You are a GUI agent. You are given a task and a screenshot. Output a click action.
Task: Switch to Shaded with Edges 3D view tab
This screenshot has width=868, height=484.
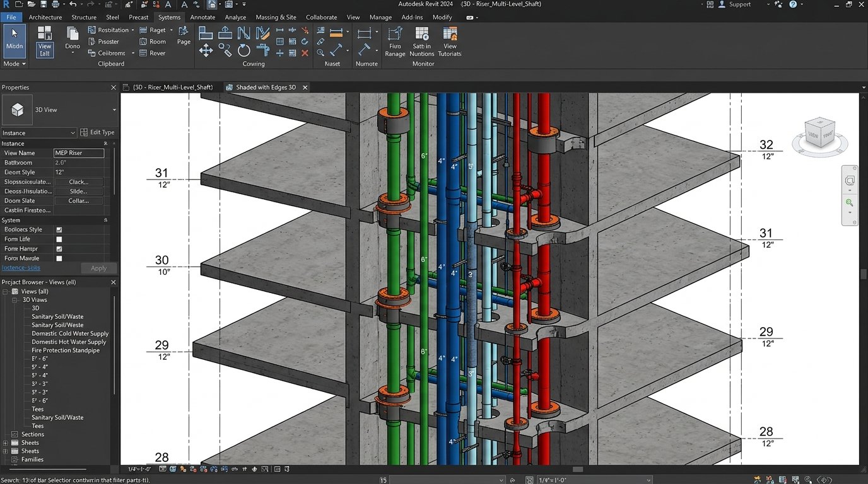pos(266,88)
